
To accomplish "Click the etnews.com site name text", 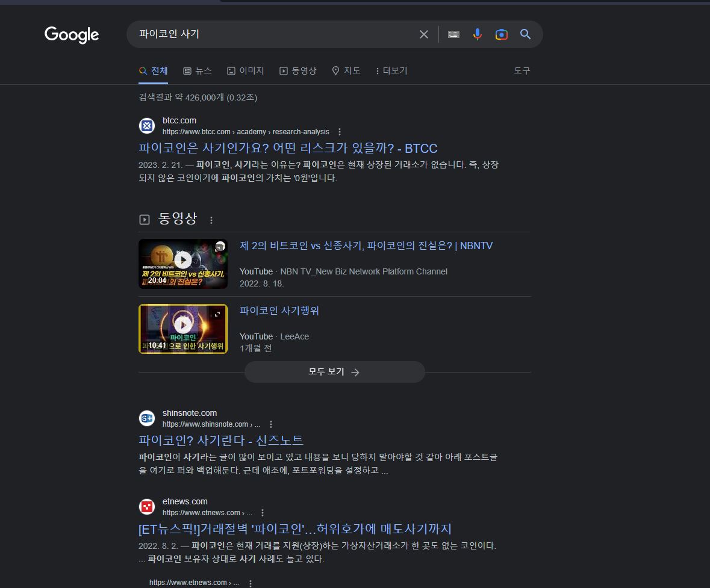I will 185,501.
